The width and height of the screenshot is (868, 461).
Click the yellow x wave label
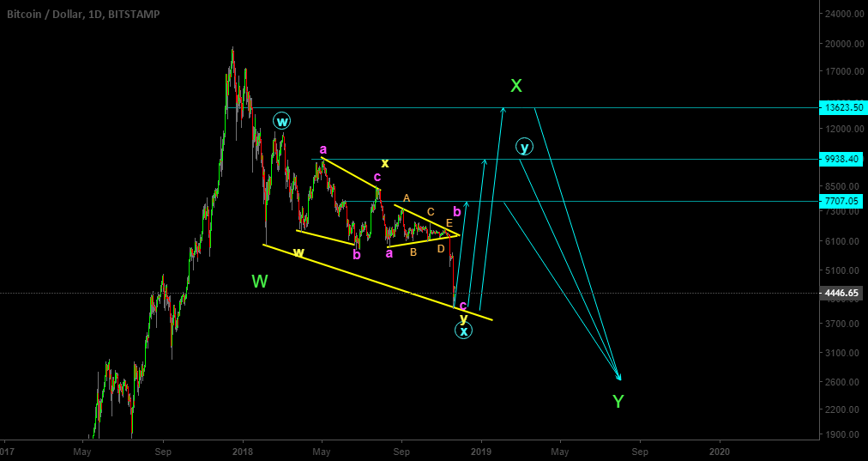click(x=385, y=163)
